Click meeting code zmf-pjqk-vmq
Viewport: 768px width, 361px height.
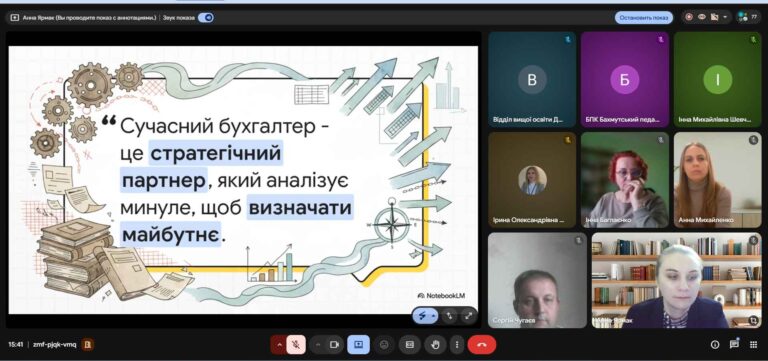coord(55,345)
